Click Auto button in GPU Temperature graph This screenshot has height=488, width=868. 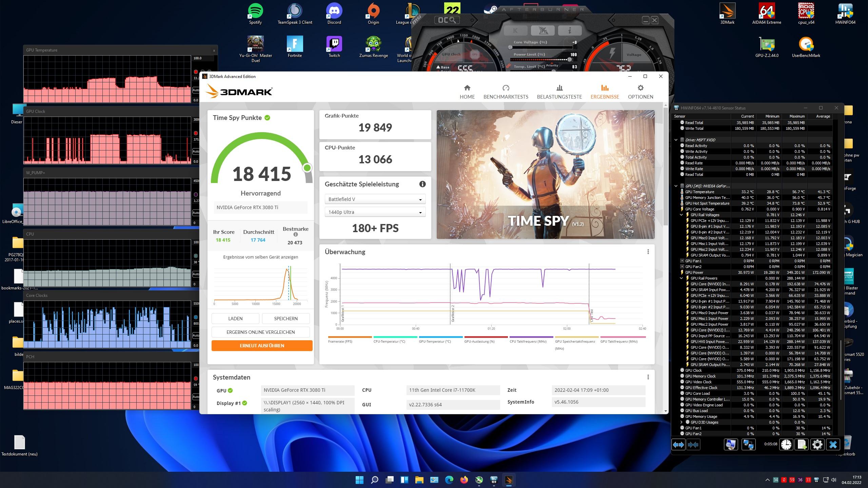click(196, 90)
